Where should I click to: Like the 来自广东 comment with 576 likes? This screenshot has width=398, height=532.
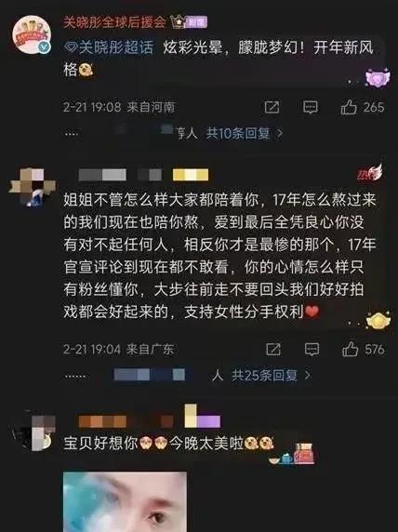click(x=351, y=349)
